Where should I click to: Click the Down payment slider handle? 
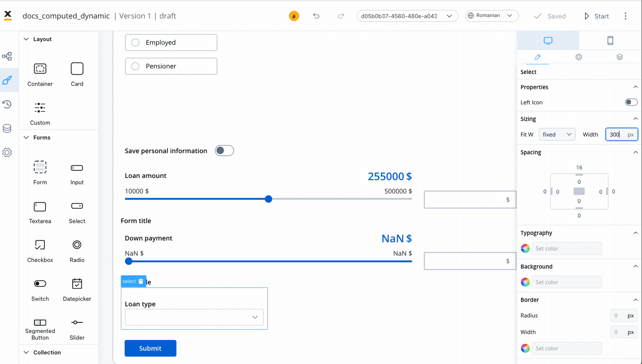129,261
